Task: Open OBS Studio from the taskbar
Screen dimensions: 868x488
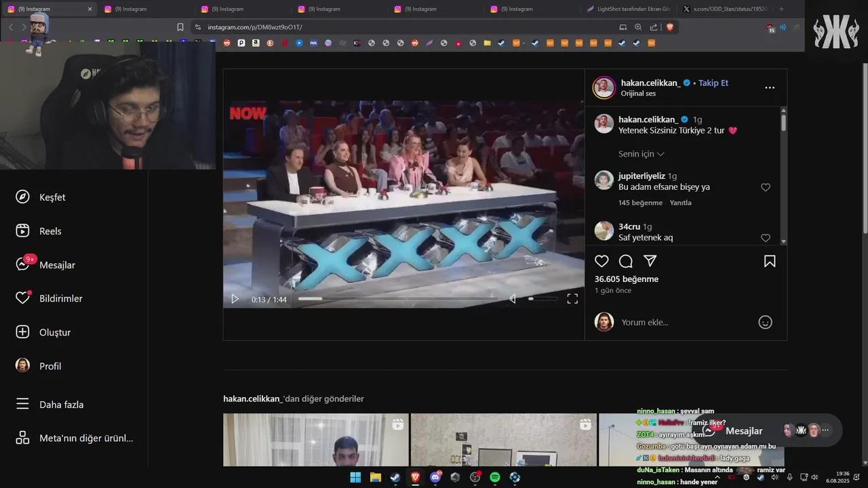Action: point(475,477)
